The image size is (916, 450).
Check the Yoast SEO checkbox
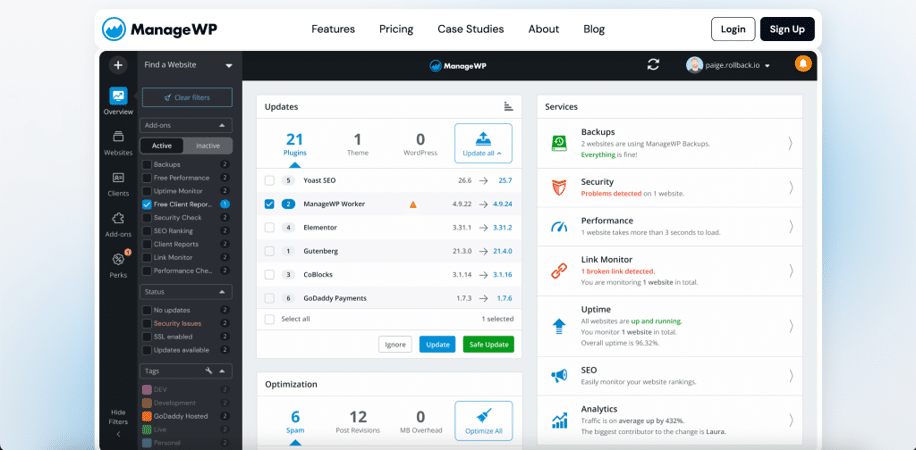point(269,181)
